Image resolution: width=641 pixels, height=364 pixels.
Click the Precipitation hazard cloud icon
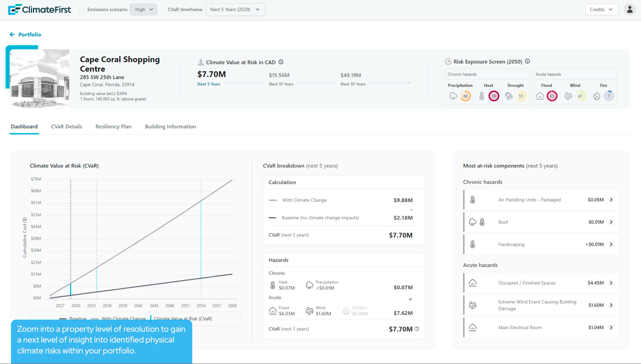click(453, 96)
